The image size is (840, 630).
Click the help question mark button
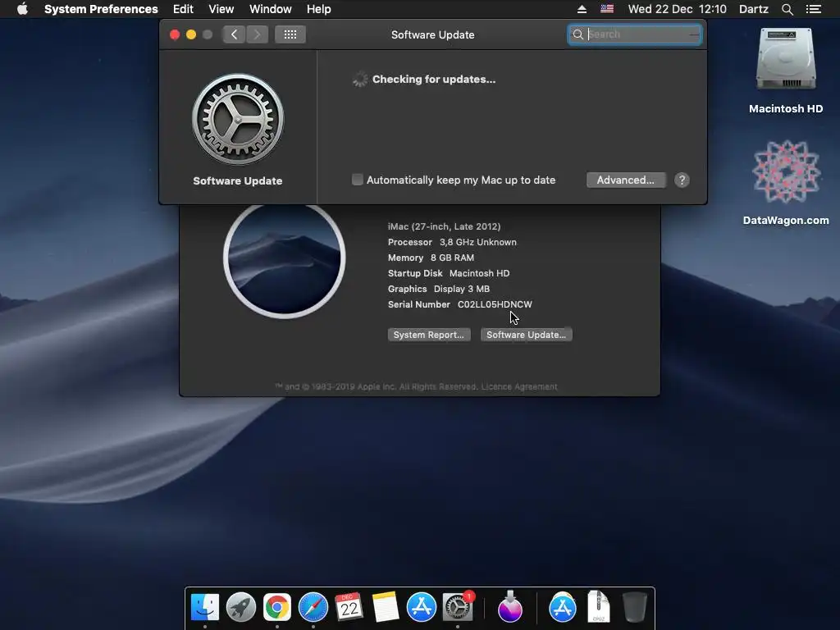[682, 180]
